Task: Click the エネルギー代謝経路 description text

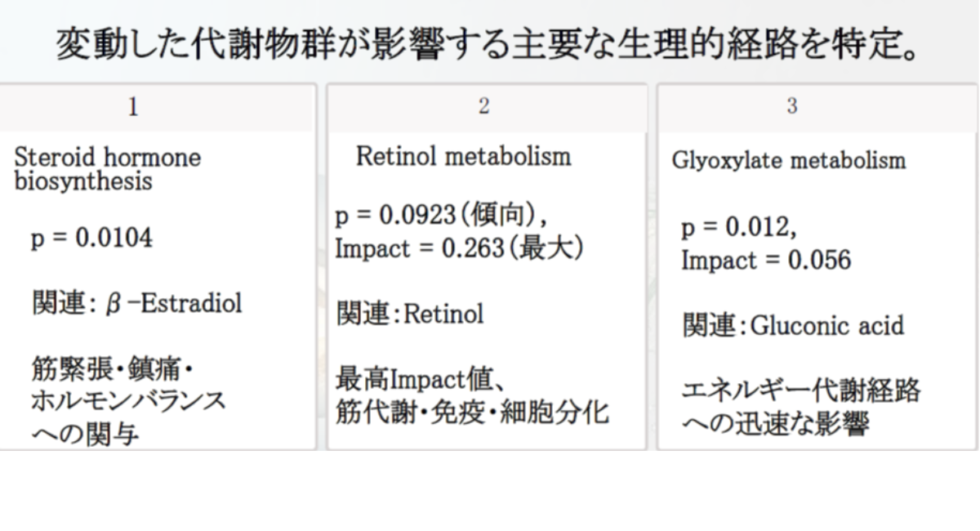Action: [801, 390]
